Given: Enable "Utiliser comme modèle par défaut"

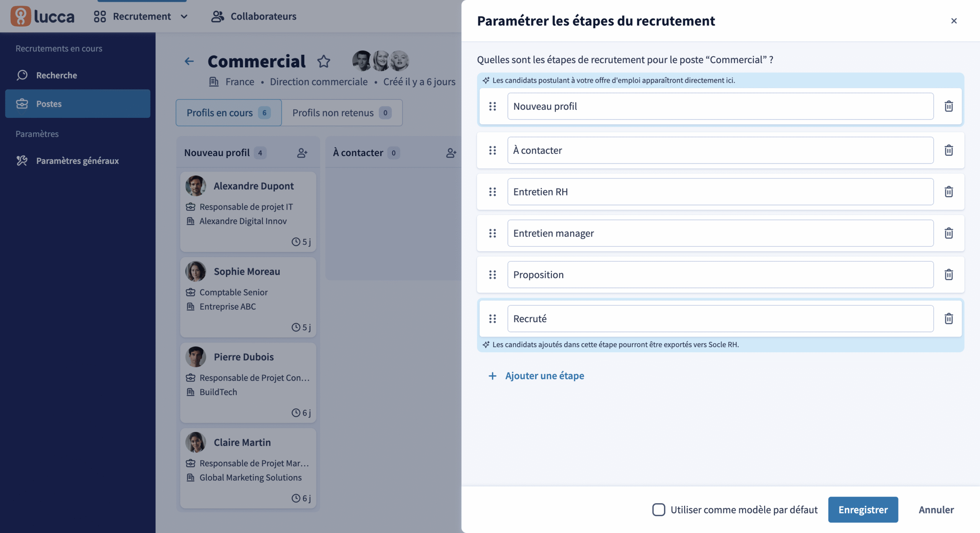Looking at the screenshot, I should click(x=658, y=509).
